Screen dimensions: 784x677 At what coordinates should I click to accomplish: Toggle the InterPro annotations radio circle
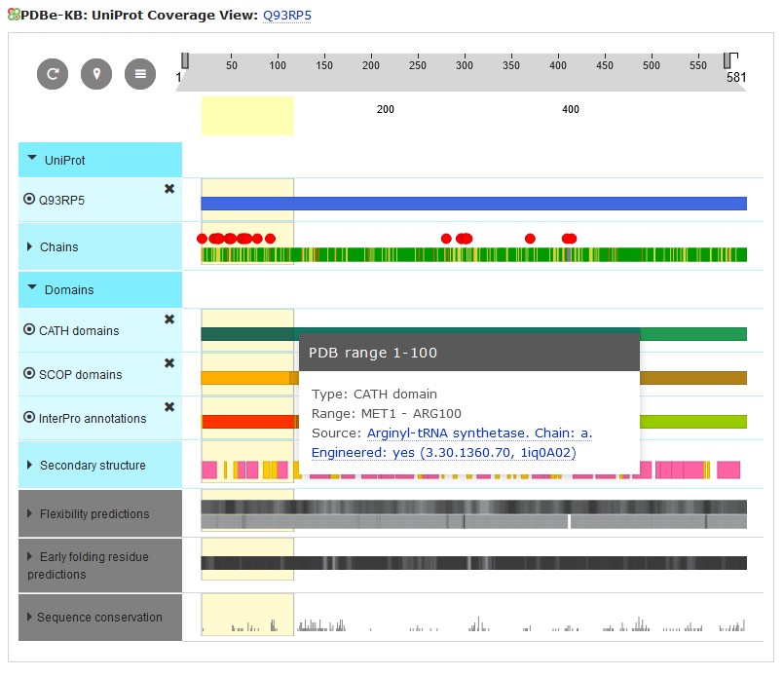click(x=28, y=418)
